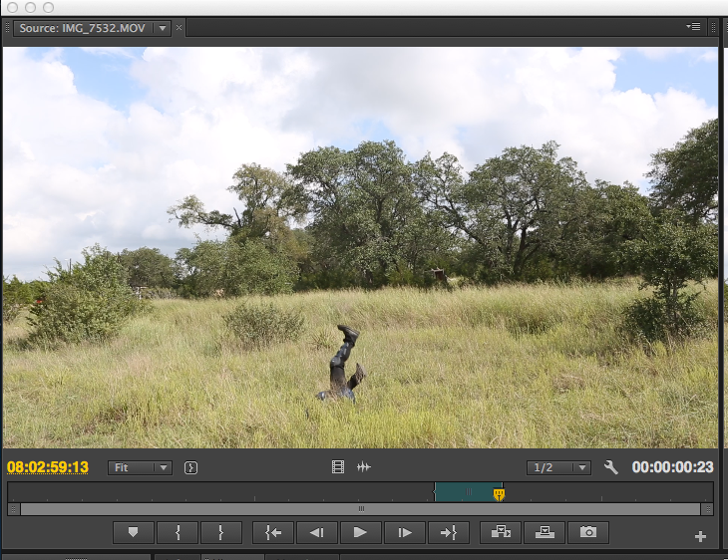
Task: Click the video preview frame
Action: (360, 248)
